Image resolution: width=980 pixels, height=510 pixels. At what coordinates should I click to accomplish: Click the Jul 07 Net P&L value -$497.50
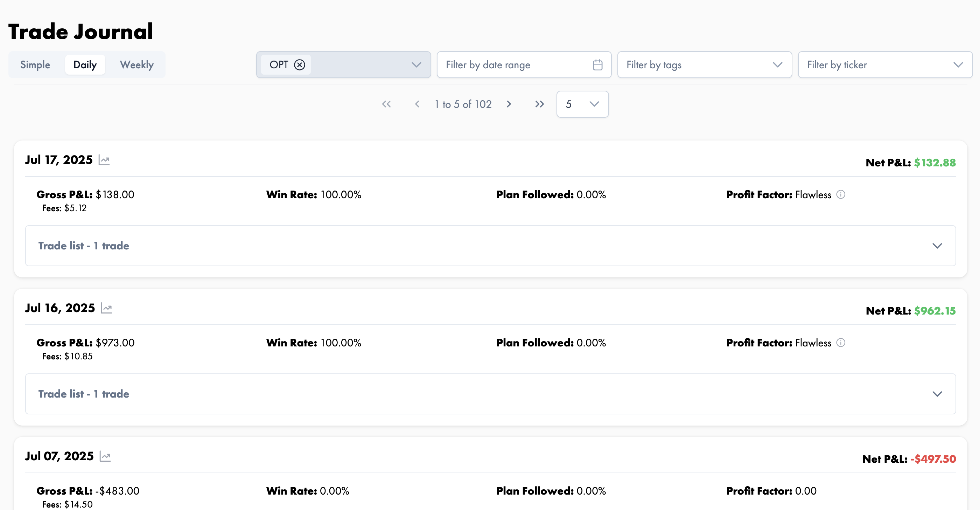(933, 459)
